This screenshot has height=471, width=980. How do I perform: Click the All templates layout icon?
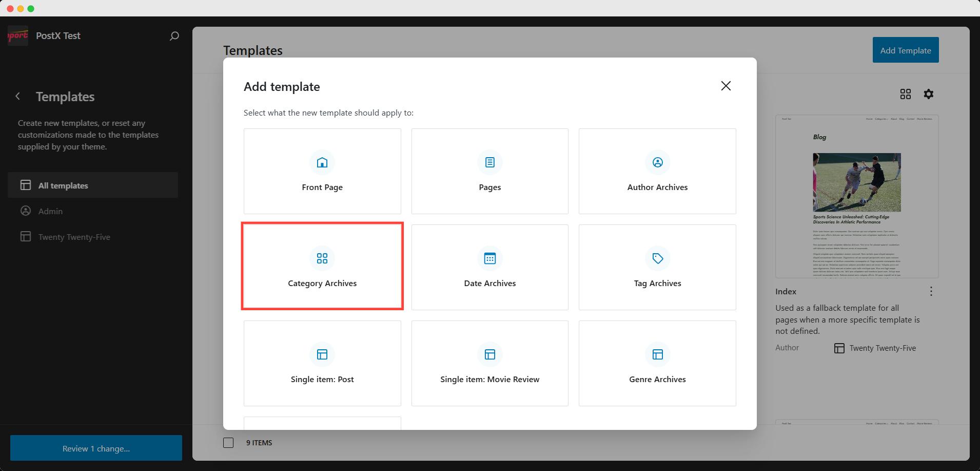[26, 185]
